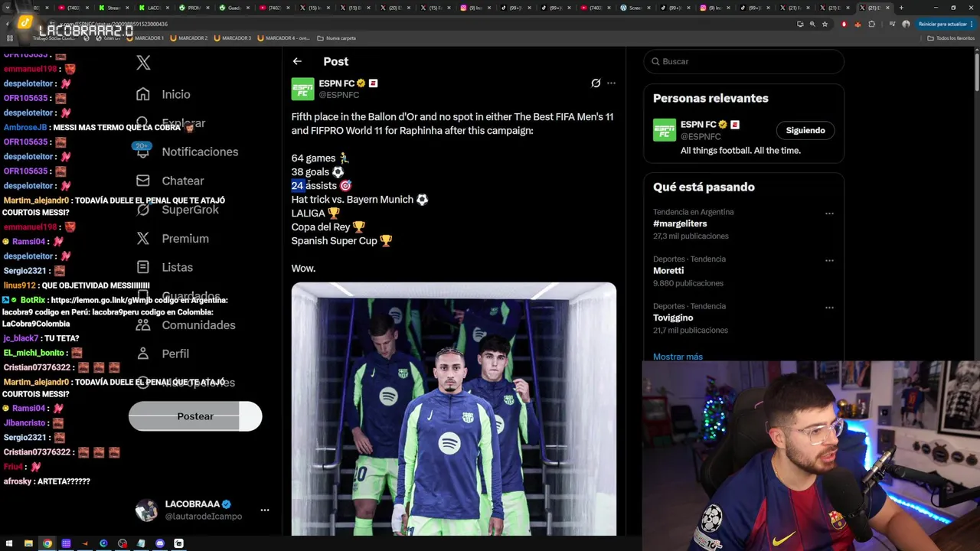
Task: Open Perfil in the sidebar
Action: 175,354
